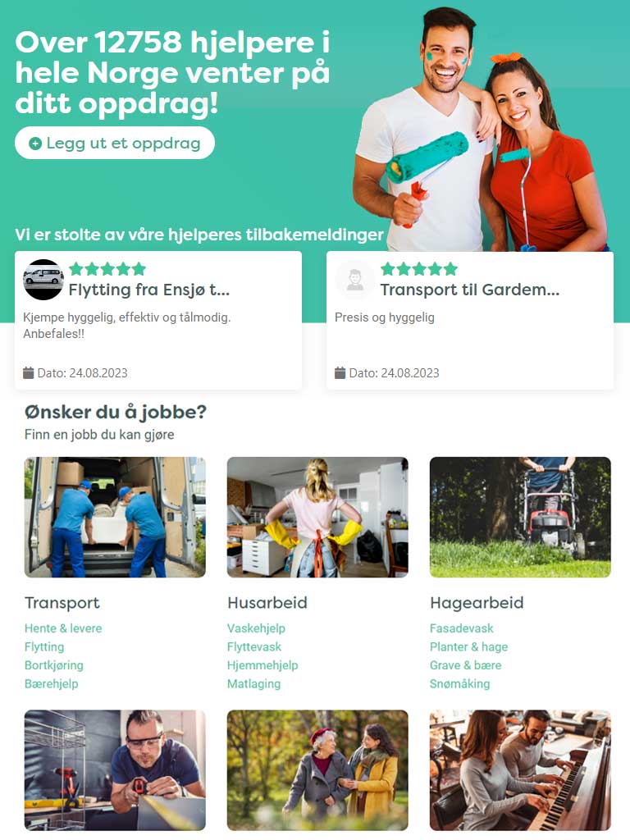This screenshot has height=840, width=630.
Task: Click the plus icon in Legg ut et oppdrag
Action: click(35, 144)
